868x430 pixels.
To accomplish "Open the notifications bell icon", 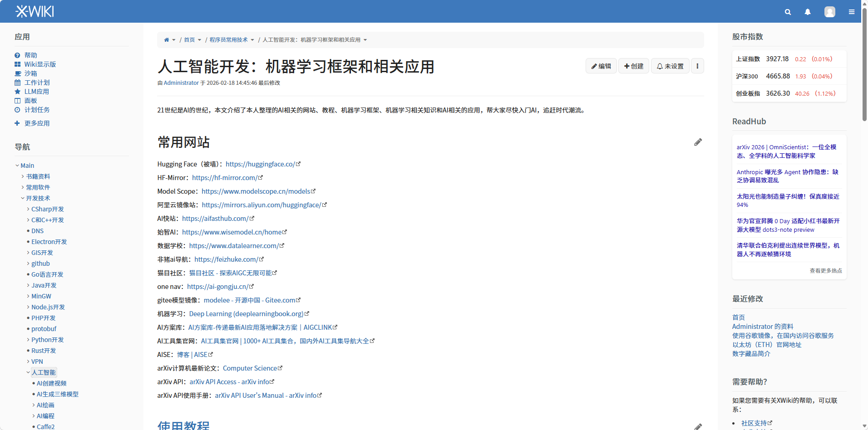I will pos(808,12).
